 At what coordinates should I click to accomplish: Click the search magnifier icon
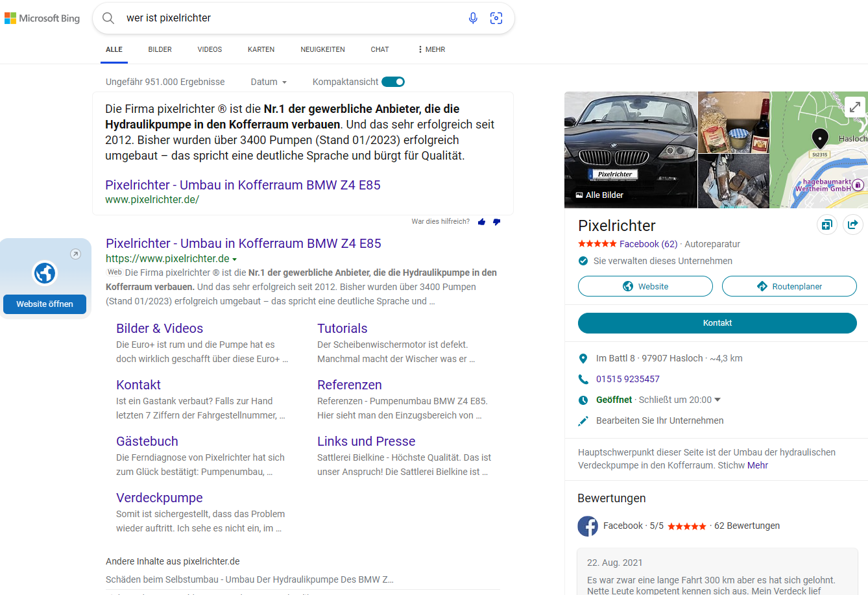[x=108, y=18]
